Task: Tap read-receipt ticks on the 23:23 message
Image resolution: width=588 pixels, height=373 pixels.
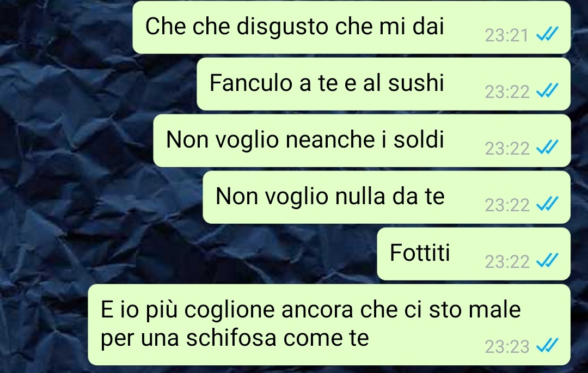Action: pyautogui.click(x=548, y=345)
